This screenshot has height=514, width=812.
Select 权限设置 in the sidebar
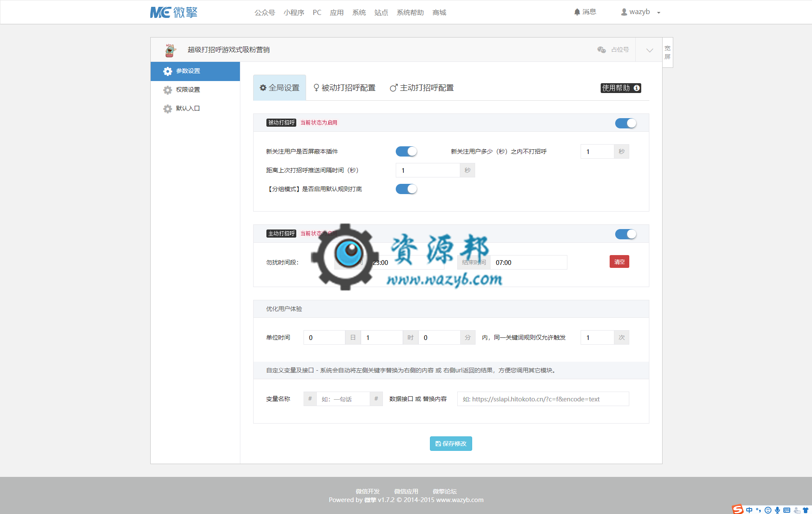[195, 90]
